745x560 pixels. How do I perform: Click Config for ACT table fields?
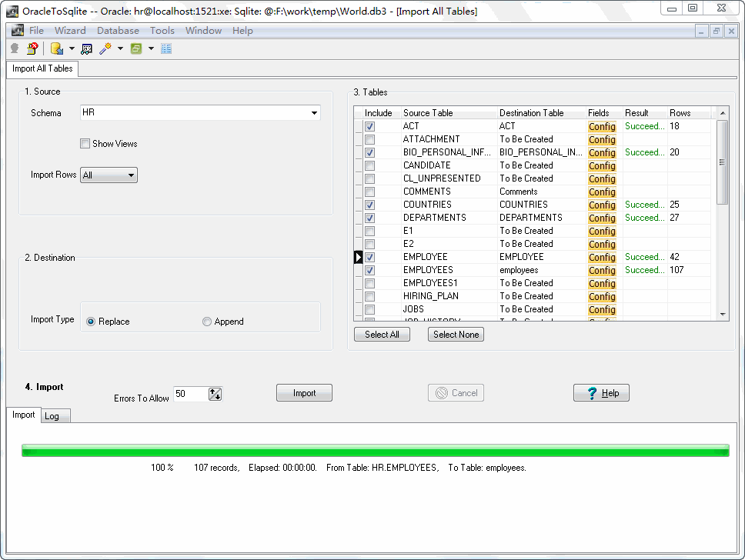602,126
